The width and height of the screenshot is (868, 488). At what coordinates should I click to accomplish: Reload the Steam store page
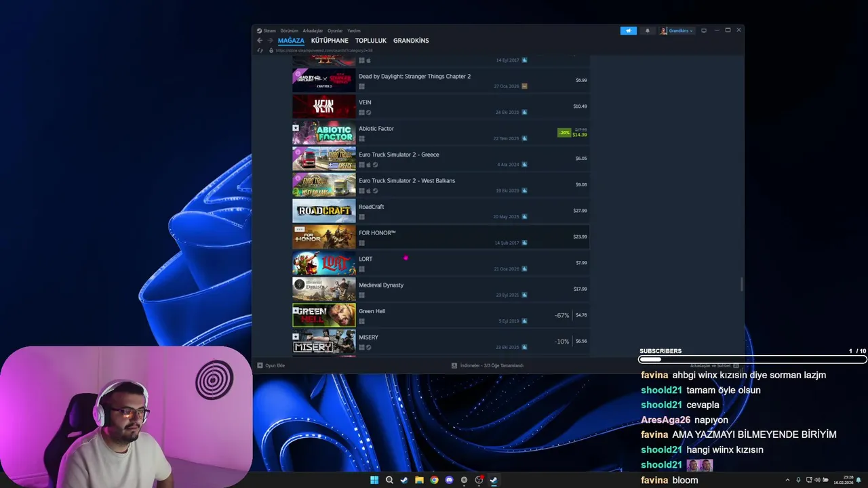click(x=260, y=50)
